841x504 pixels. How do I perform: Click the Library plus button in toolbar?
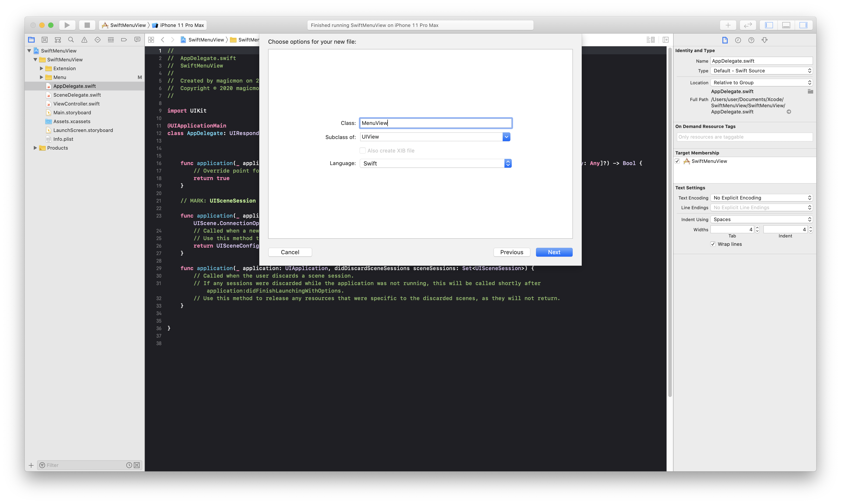(728, 25)
